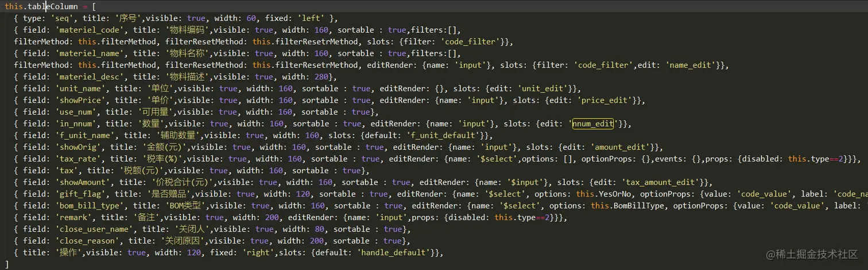Click the 'unit_name' field string
868x270 pixels.
[82, 89]
